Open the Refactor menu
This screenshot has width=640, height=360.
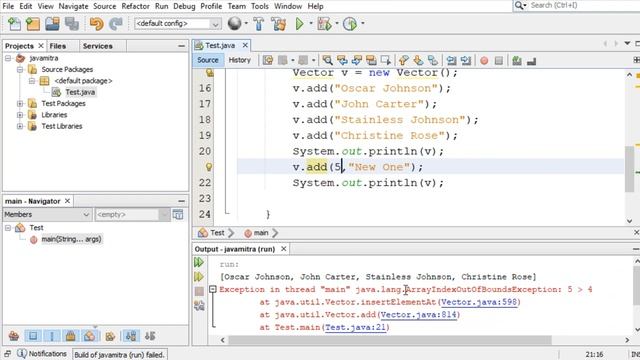point(136,6)
